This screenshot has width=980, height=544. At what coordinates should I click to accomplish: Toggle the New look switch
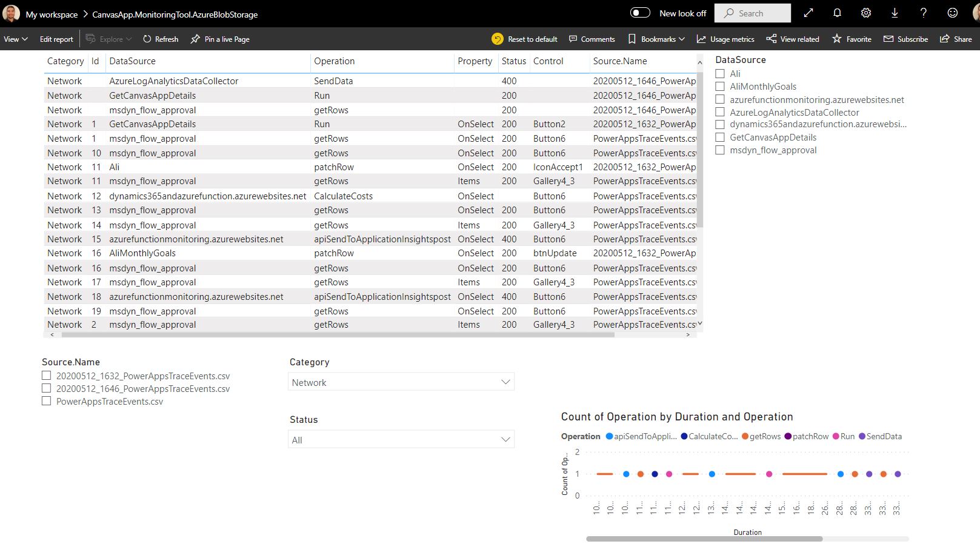(640, 13)
